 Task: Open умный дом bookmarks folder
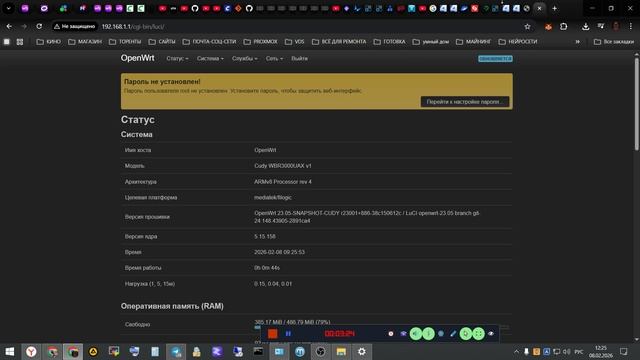[x=431, y=42]
